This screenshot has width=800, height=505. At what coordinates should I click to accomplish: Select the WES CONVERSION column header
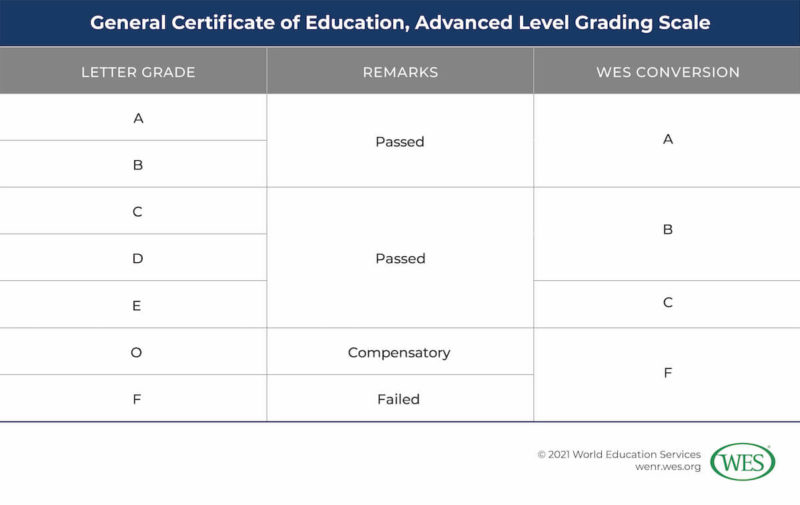click(667, 72)
